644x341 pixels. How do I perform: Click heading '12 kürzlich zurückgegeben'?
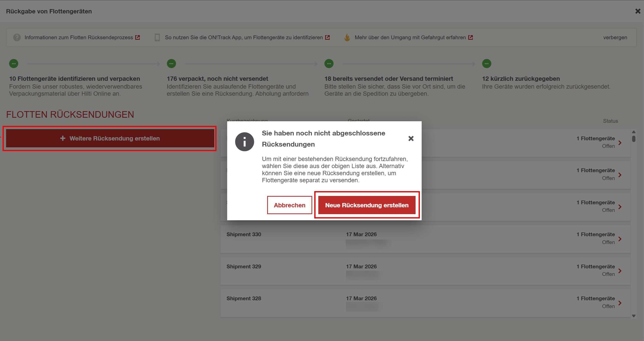tap(521, 79)
